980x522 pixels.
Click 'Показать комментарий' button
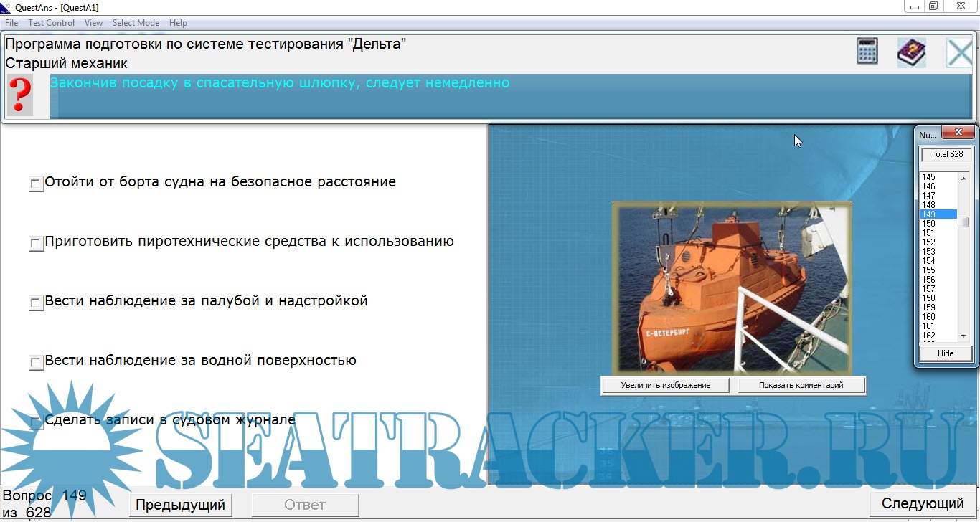click(x=801, y=385)
